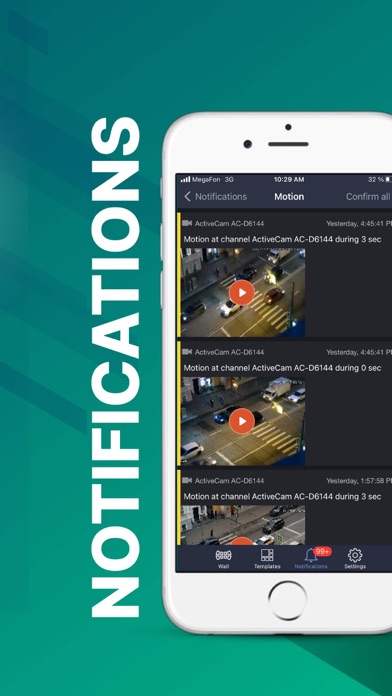Open the Wall tab
This screenshot has width=392, height=696.
click(x=223, y=559)
